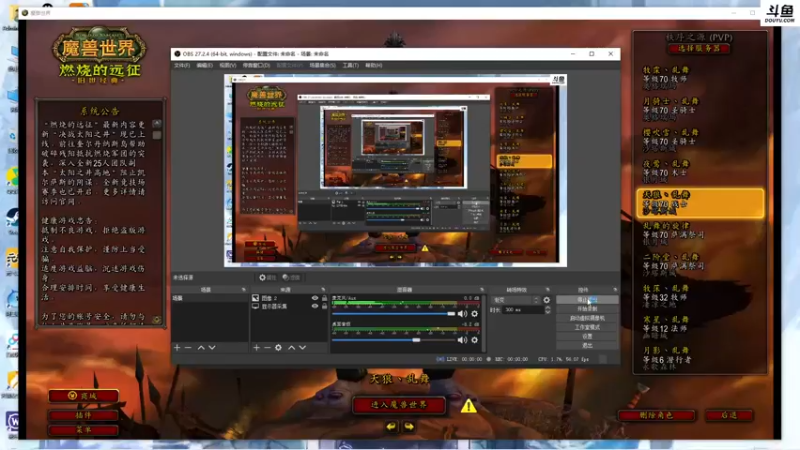The height and width of the screenshot is (450, 800).
Task: Click 启动虚拟摄像机 to start the virtual camera
Action: pyautogui.click(x=587, y=318)
